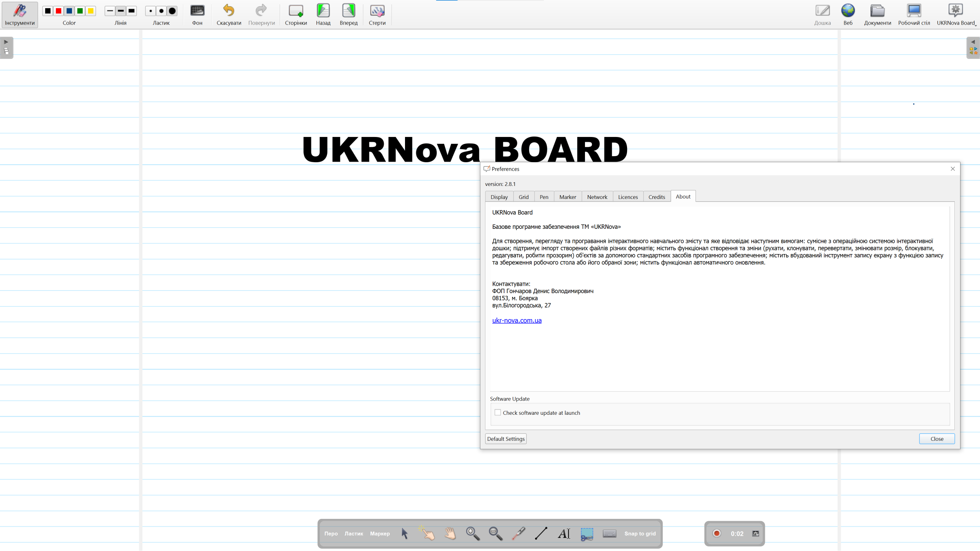Open the Licences tab
980x551 pixels.
coord(628,197)
